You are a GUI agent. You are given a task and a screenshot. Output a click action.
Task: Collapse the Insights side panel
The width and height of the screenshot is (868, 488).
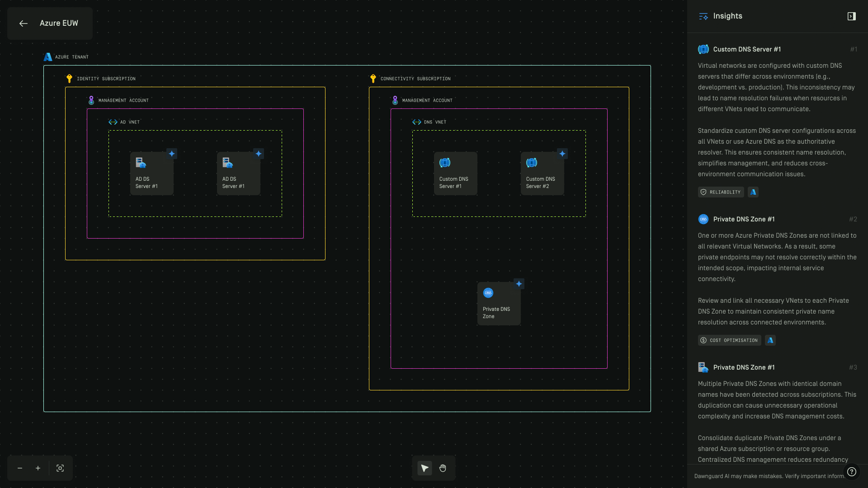point(851,16)
